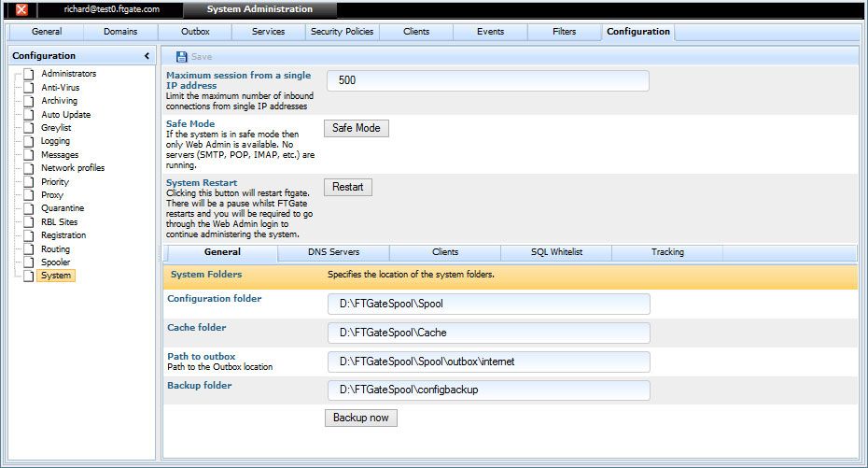Open Priority configuration entry
The height and width of the screenshot is (468, 868).
(x=55, y=181)
